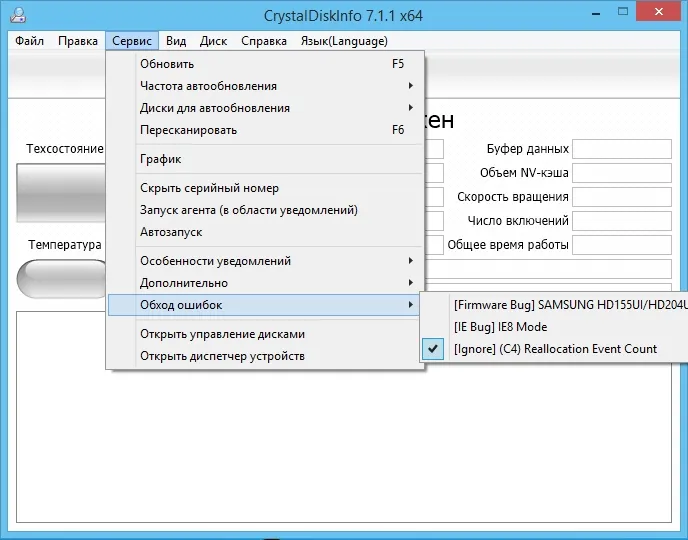This screenshot has height=540, width=688.
Task: Toggle Скрыть серийный номер option
Action: point(265,188)
